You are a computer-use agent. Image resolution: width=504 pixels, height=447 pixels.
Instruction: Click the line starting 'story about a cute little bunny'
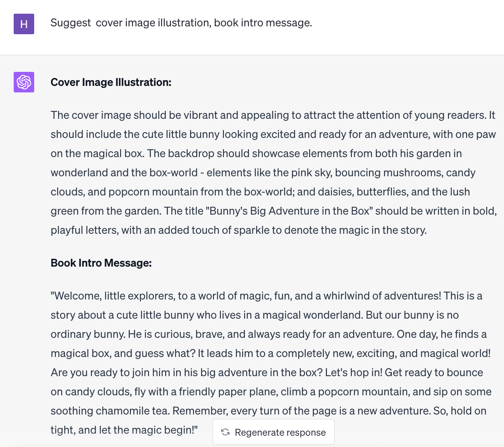click(255, 315)
